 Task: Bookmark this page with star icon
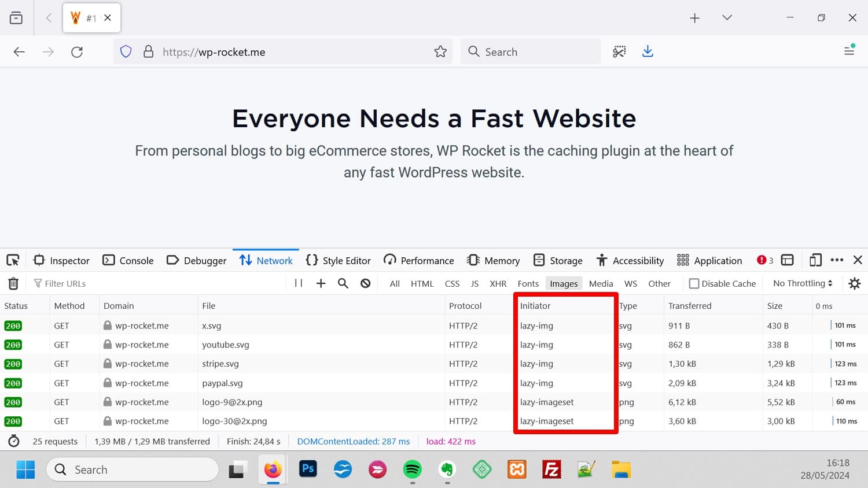point(440,51)
